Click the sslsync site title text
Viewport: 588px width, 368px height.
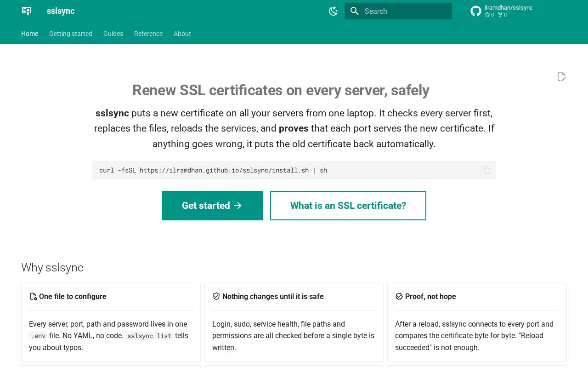61,11
